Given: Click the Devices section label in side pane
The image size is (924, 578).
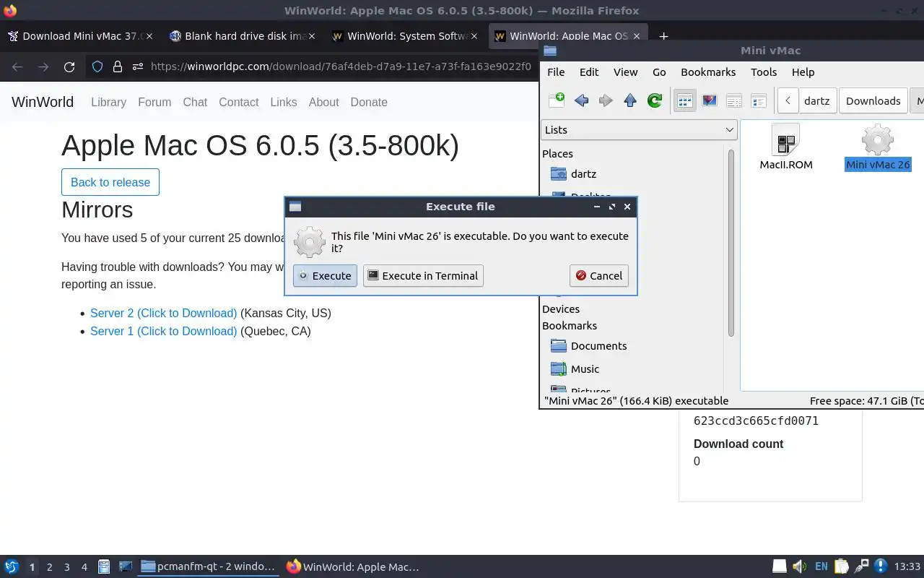Looking at the screenshot, I should (561, 309).
